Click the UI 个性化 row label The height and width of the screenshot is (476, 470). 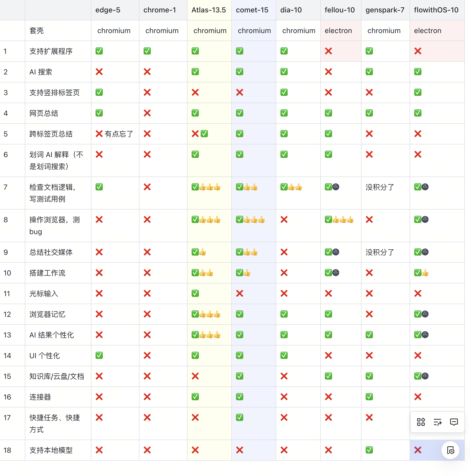coord(45,356)
